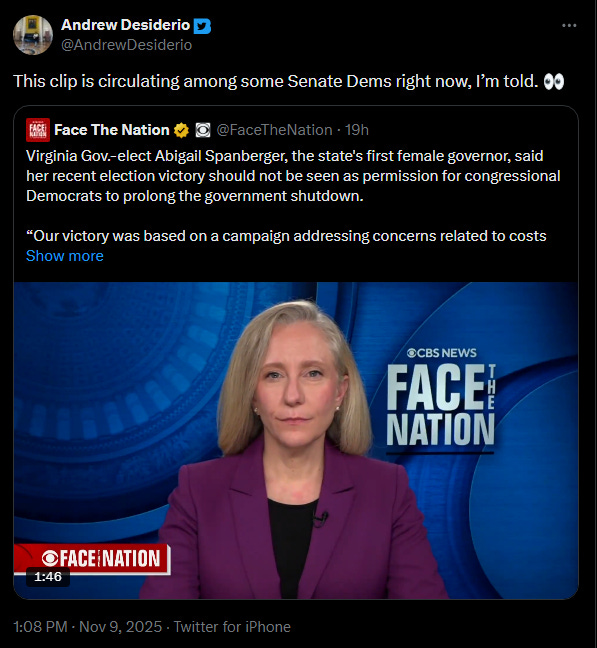This screenshot has width=597, height=648.
Task: Expand quoted tweet with Show more
Action: (x=64, y=256)
